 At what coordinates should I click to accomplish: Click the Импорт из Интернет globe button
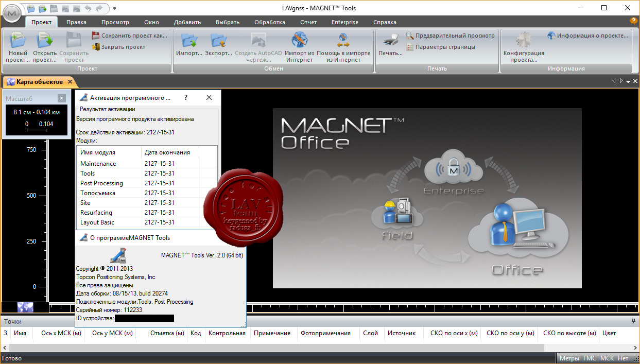click(299, 47)
